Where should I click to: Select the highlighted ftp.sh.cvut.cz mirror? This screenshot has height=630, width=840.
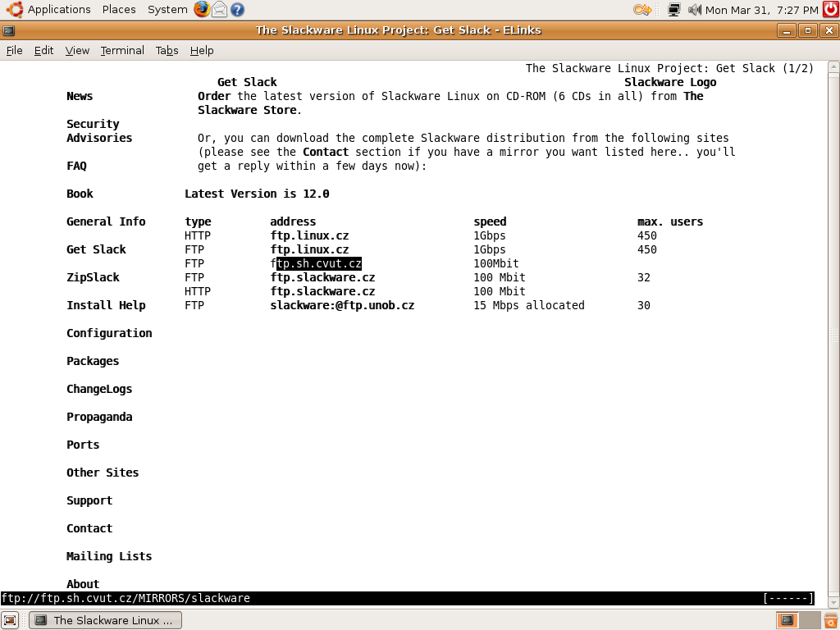(x=316, y=263)
